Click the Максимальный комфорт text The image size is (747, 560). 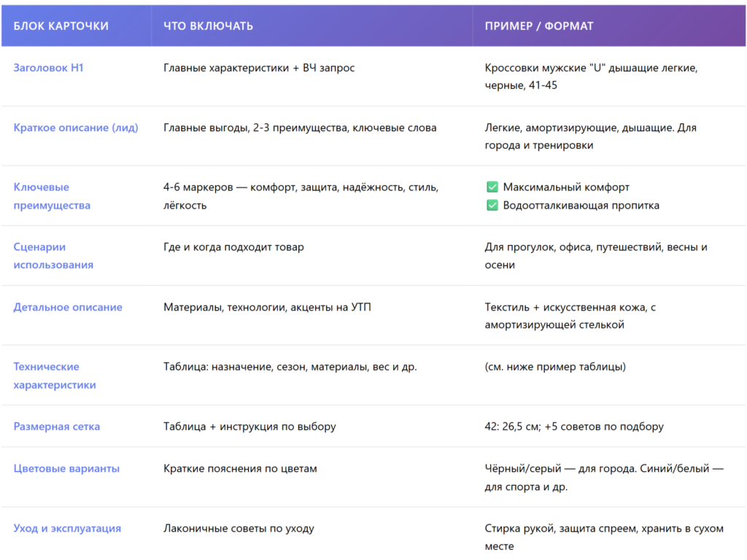(x=566, y=187)
